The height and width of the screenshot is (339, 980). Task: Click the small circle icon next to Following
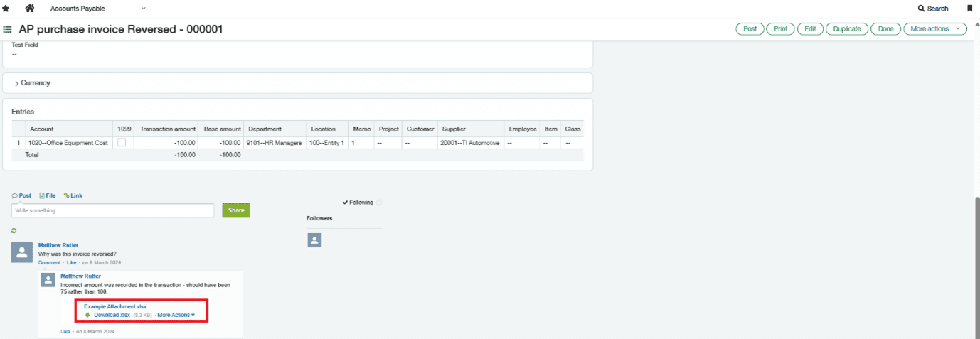point(379,203)
